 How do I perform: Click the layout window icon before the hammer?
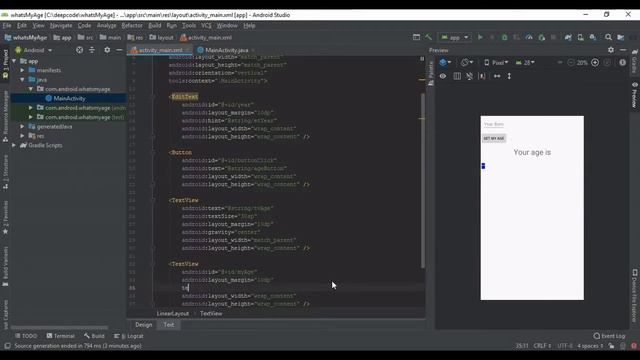pyautogui.click(x=416, y=37)
